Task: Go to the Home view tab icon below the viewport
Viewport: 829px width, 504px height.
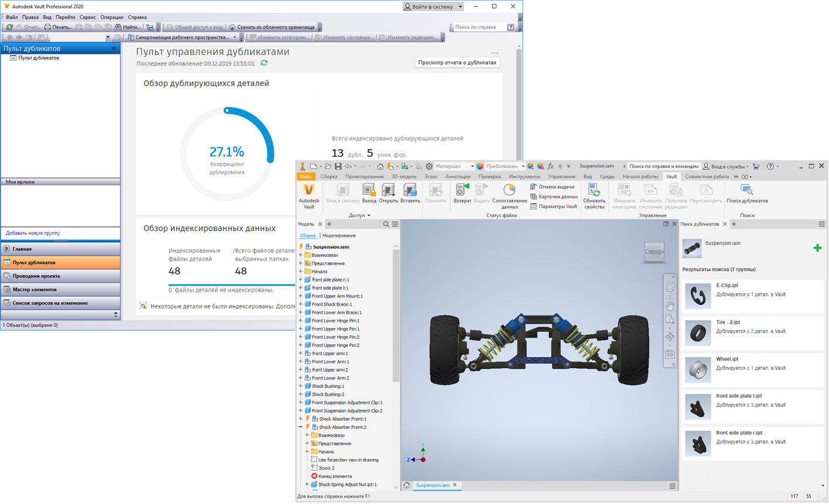Action: pyautogui.click(x=406, y=485)
